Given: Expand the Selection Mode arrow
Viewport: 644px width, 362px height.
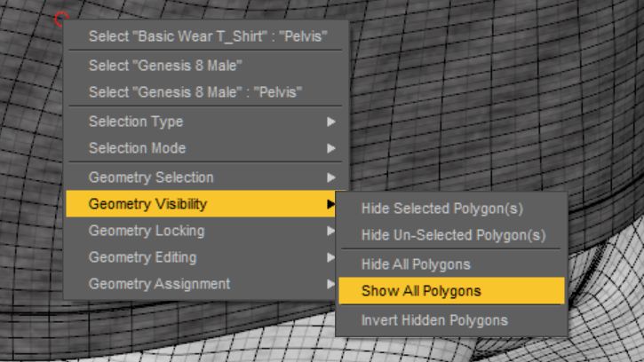Looking at the screenshot, I should 331,148.
